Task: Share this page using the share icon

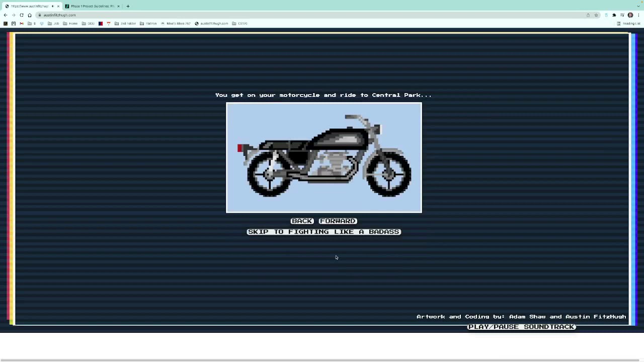Action: [588, 15]
